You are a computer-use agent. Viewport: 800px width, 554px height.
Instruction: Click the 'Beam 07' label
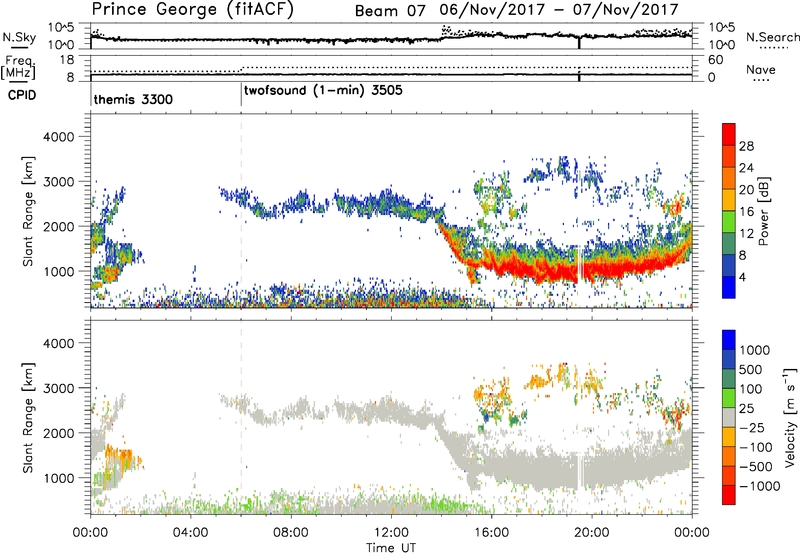[x=390, y=11]
